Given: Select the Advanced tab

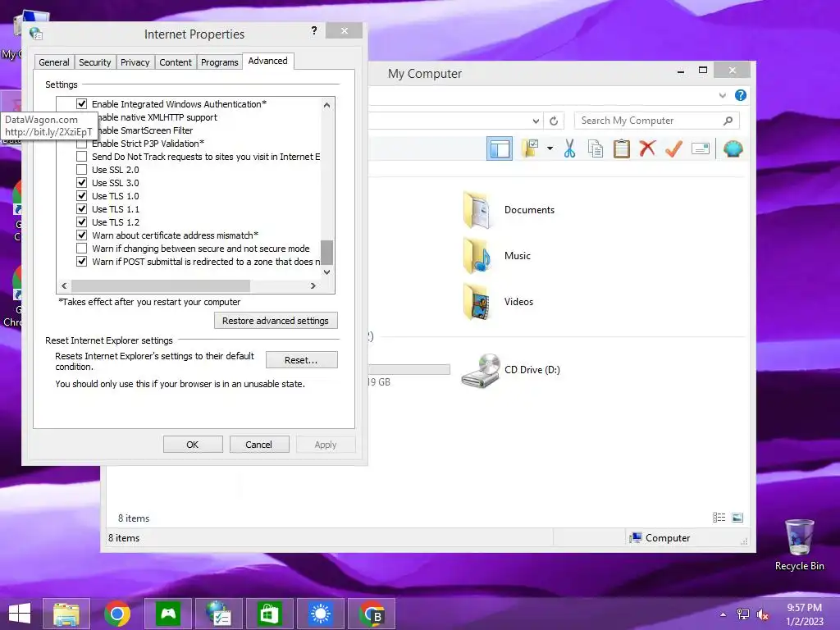Looking at the screenshot, I should click(268, 61).
